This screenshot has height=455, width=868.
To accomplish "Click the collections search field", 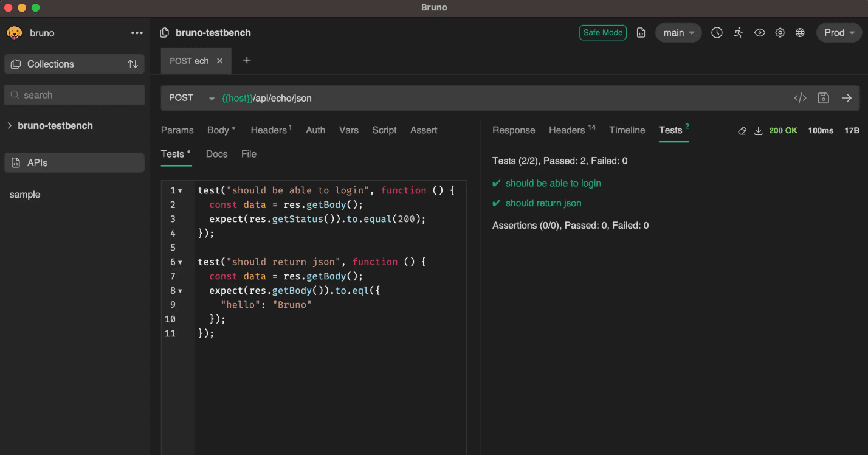I will [x=74, y=95].
